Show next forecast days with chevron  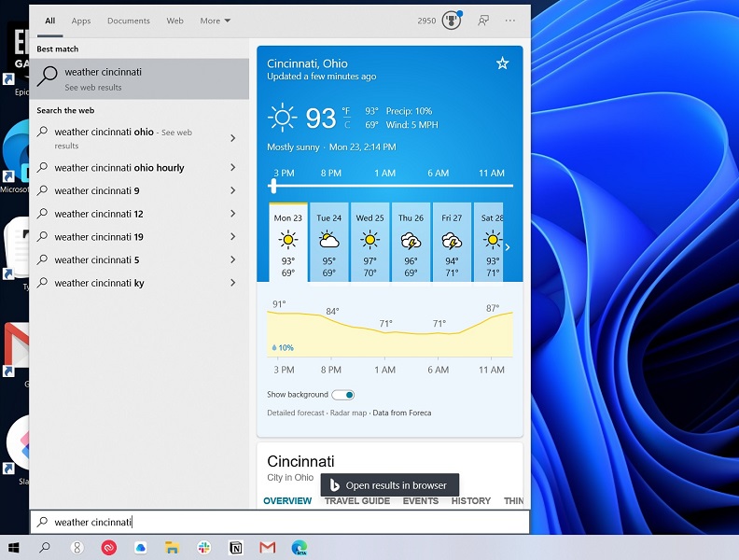click(508, 247)
